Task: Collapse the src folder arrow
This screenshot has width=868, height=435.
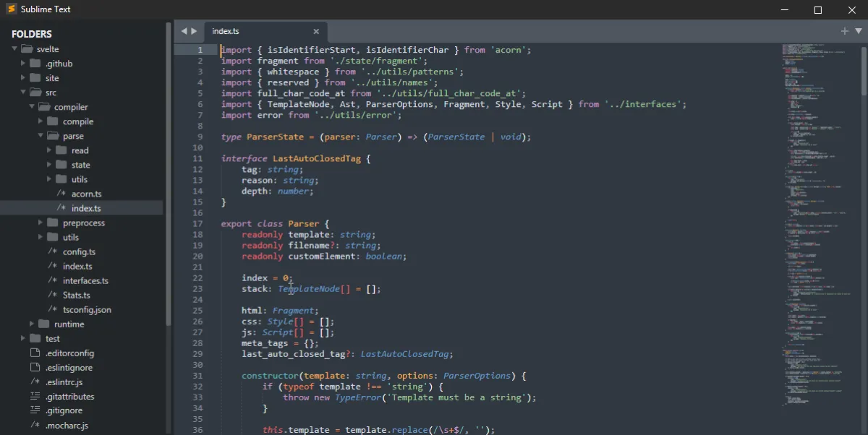Action: (23, 92)
